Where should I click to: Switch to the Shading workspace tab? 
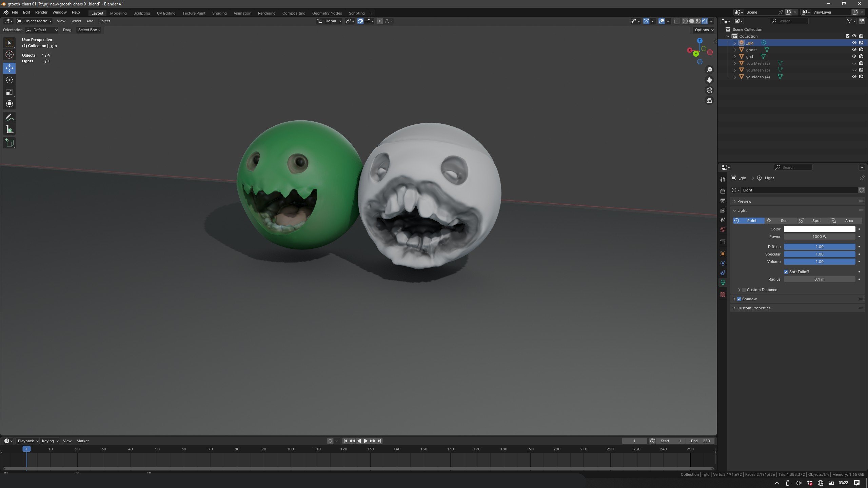pyautogui.click(x=219, y=13)
